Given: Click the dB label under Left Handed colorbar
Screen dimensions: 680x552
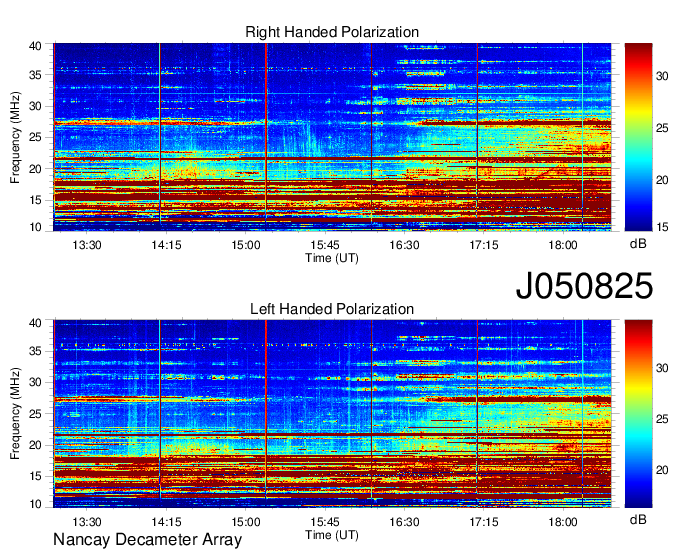Looking at the screenshot, I should coord(638,519).
